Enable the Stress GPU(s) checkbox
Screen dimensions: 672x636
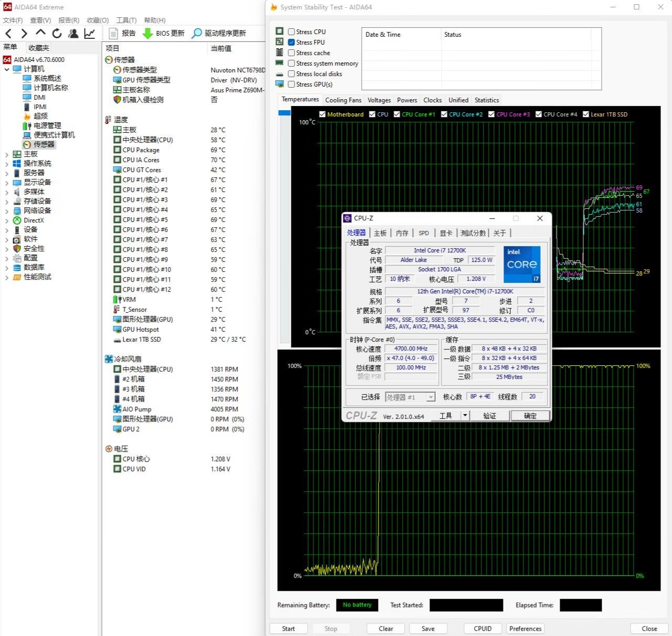point(291,84)
